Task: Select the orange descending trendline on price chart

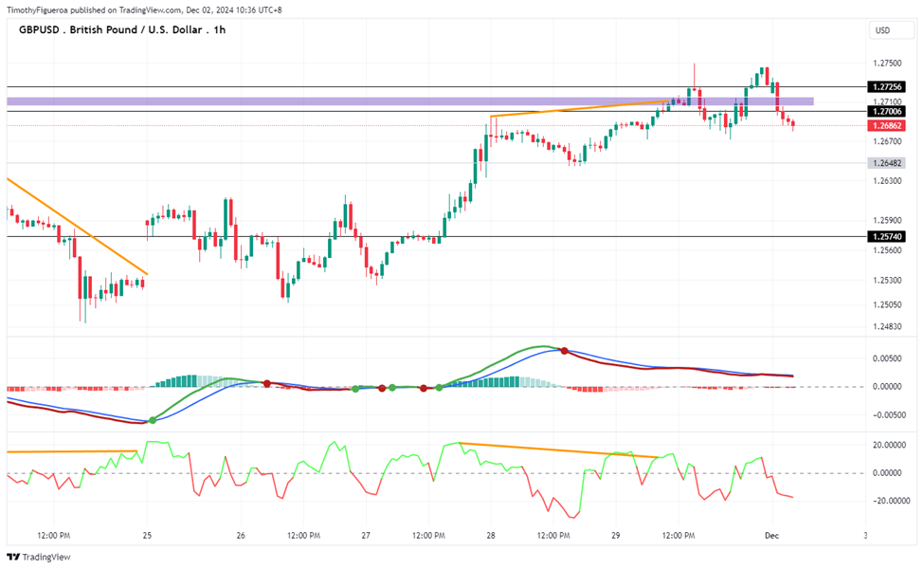Action: pyautogui.click(x=77, y=226)
